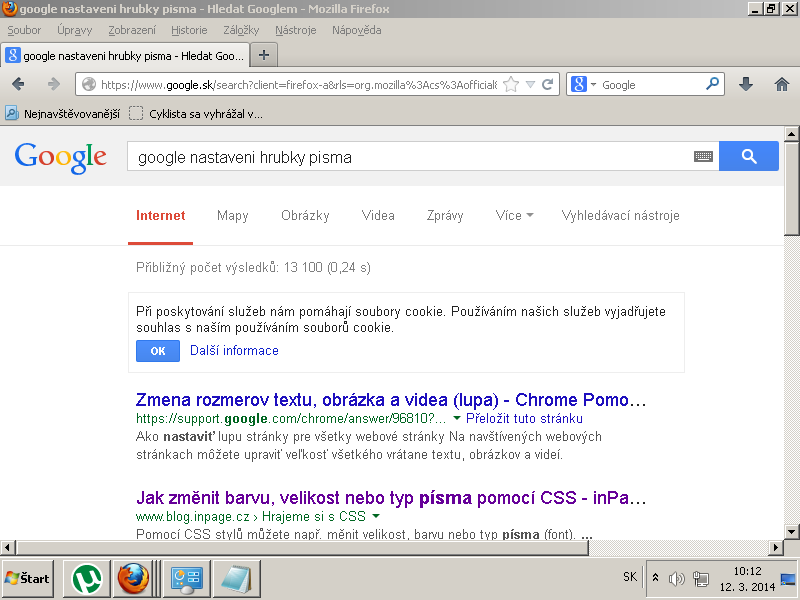Open the Nápověda menu
The image size is (800, 600).
point(357,30)
